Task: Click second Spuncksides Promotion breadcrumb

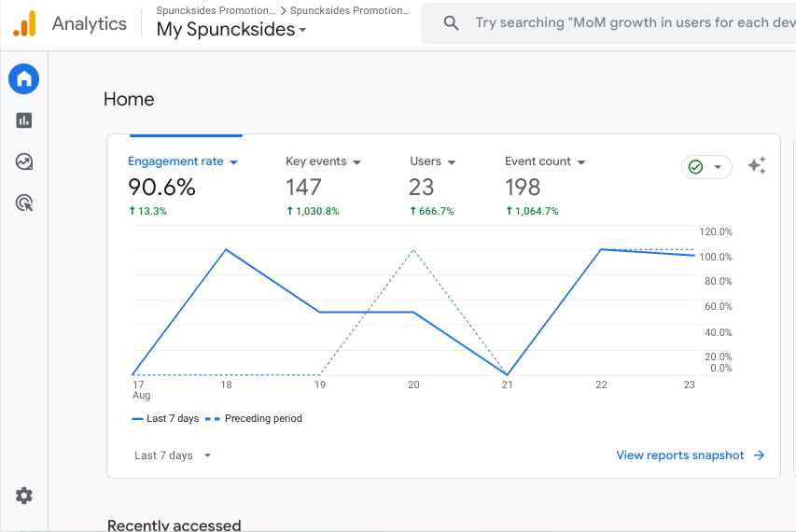Action: point(350,10)
